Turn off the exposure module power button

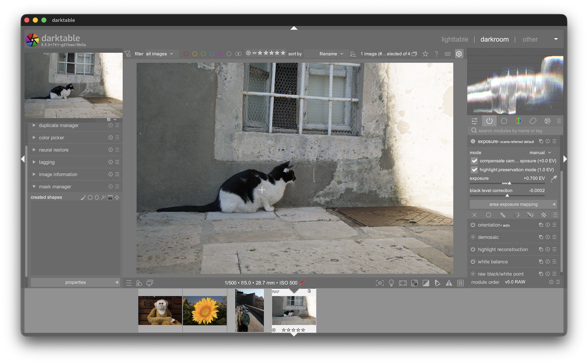[473, 141]
